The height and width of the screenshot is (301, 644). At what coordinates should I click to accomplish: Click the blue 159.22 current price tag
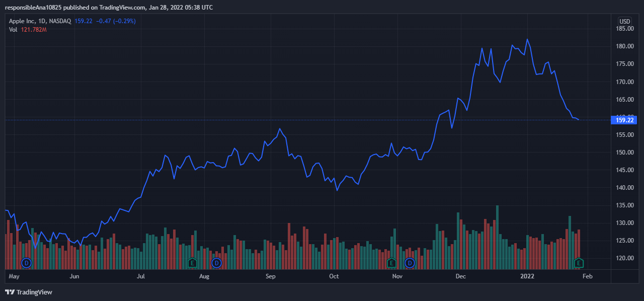point(624,120)
